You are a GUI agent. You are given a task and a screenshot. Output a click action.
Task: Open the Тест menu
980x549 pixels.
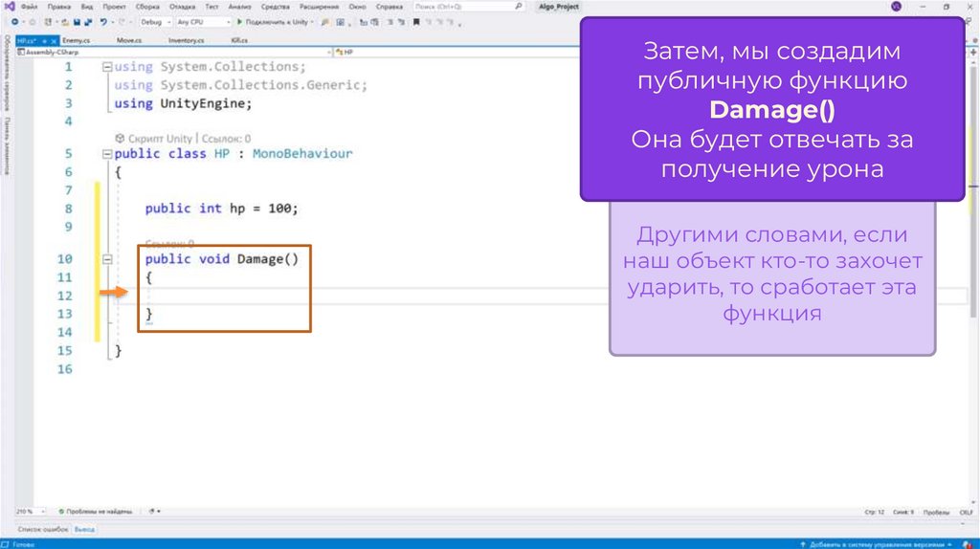tap(212, 7)
